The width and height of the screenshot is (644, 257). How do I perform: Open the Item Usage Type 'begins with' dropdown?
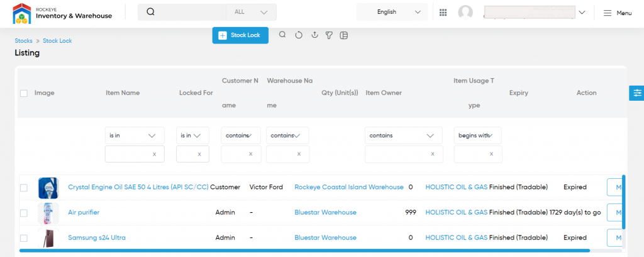coord(478,135)
